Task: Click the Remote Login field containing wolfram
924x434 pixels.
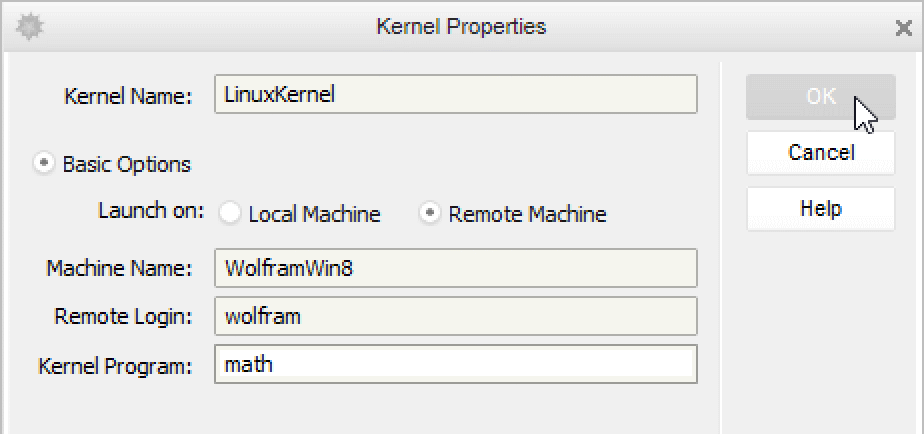Action: [455, 317]
